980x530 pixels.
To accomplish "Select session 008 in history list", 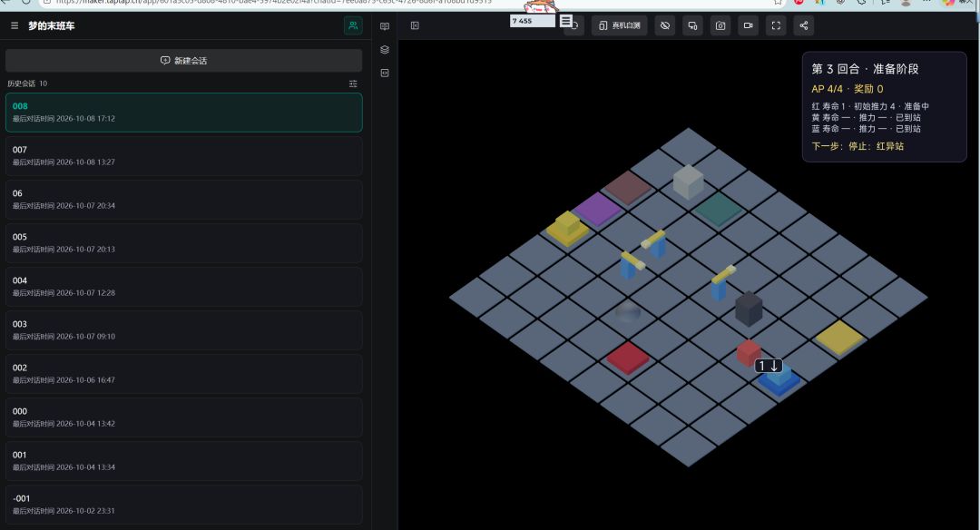I will pyautogui.click(x=183, y=113).
